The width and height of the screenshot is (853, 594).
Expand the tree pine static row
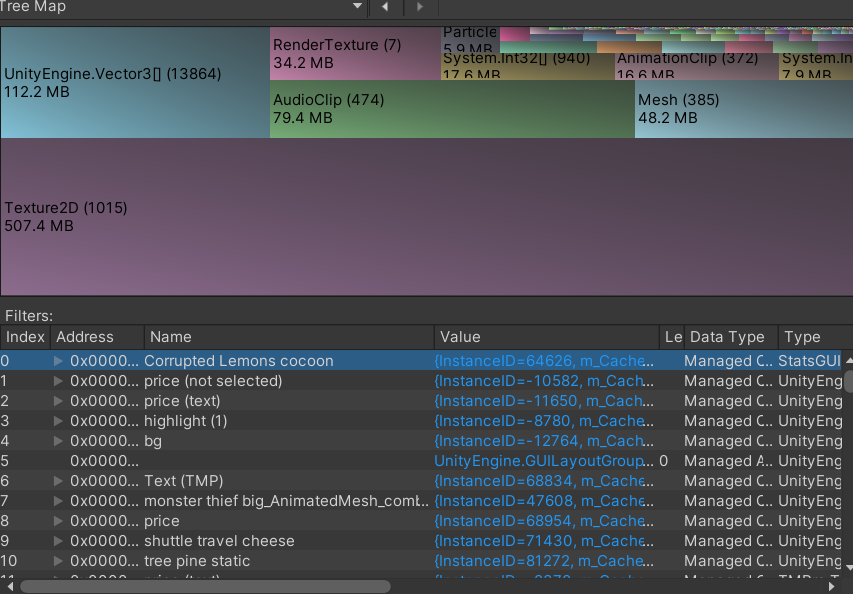(x=58, y=561)
